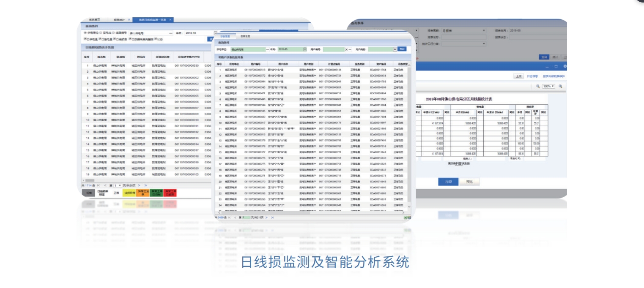
Task: Go to next page in left table pager
Action: click(139, 185)
